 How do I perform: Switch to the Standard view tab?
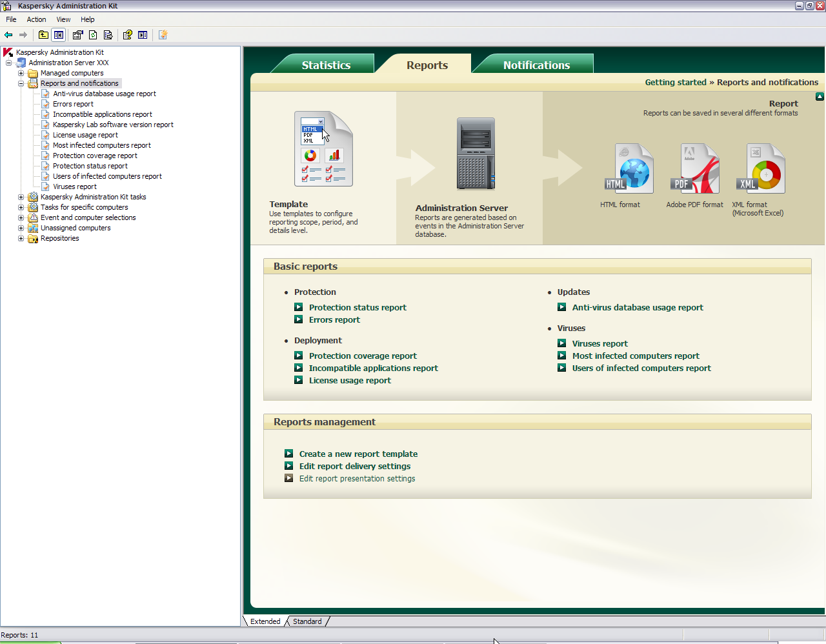(x=307, y=621)
